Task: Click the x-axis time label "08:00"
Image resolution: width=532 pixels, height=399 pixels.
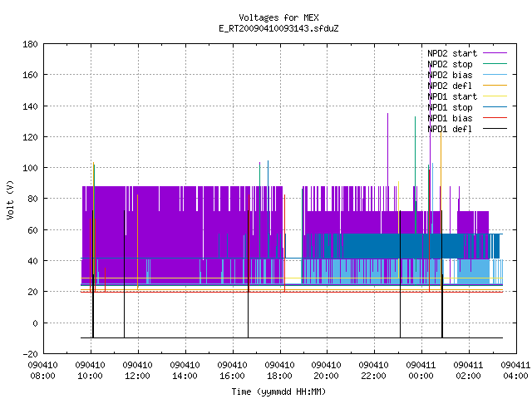Action: [x=42, y=376]
